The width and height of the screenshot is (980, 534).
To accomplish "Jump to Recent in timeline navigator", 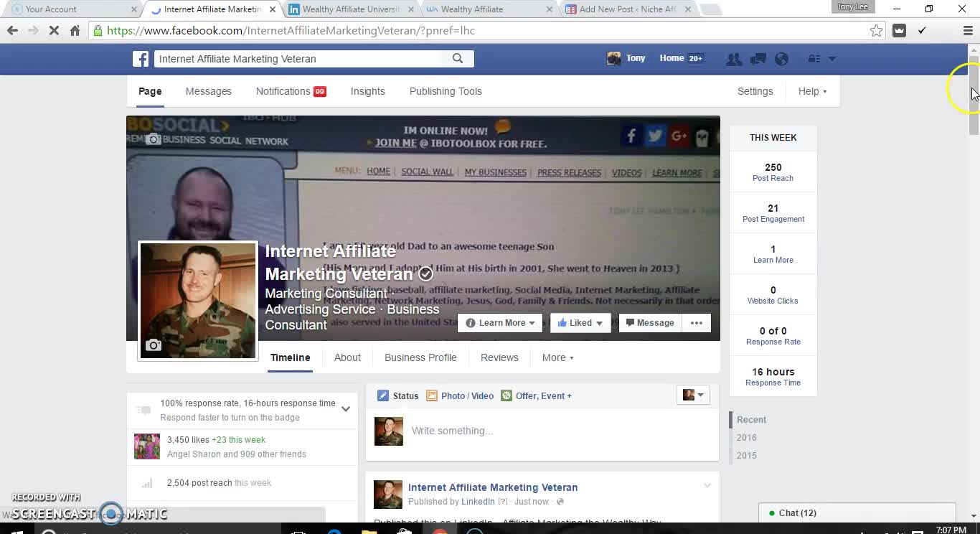I will [x=751, y=419].
